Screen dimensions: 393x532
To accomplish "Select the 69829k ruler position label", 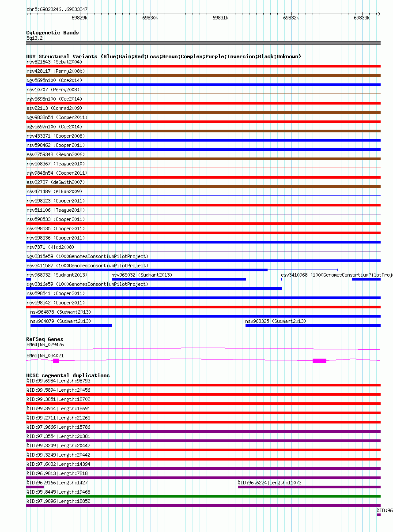I will pos(79,18).
